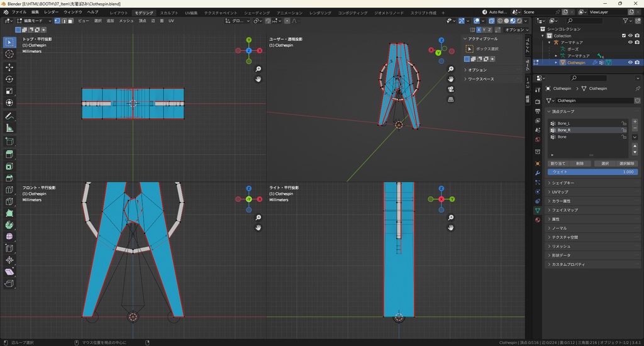The height and width of the screenshot is (346, 644).
Task: Click the 選択解除 deselect button
Action: click(x=626, y=164)
